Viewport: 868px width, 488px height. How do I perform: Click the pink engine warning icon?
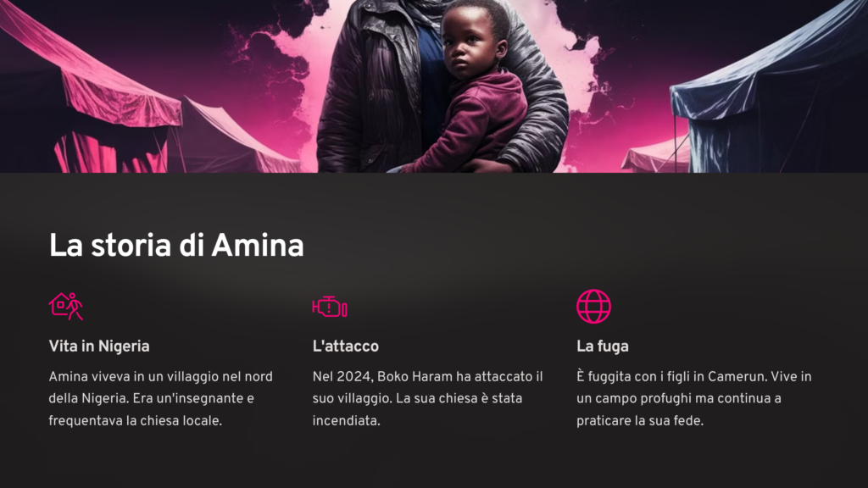tap(330, 307)
